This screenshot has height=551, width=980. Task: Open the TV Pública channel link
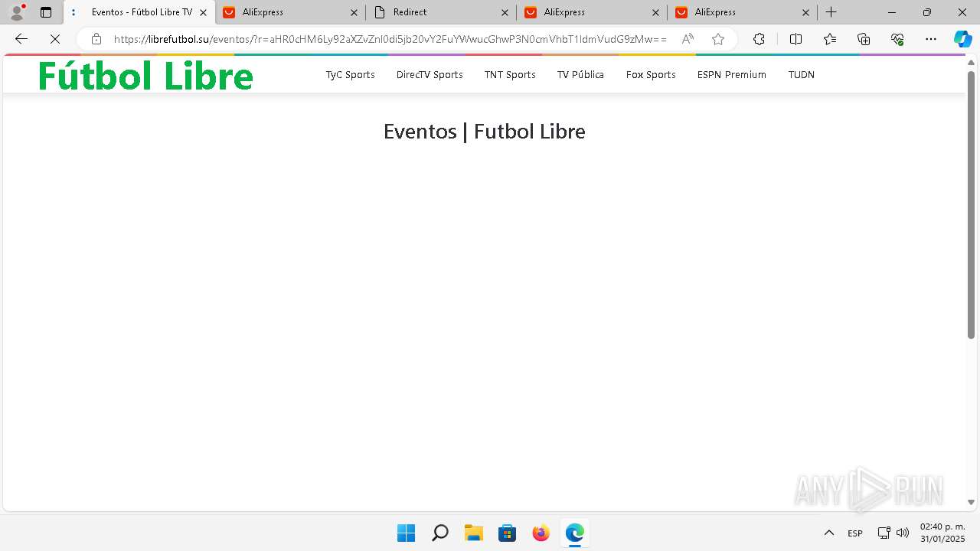(x=580, y=74)
